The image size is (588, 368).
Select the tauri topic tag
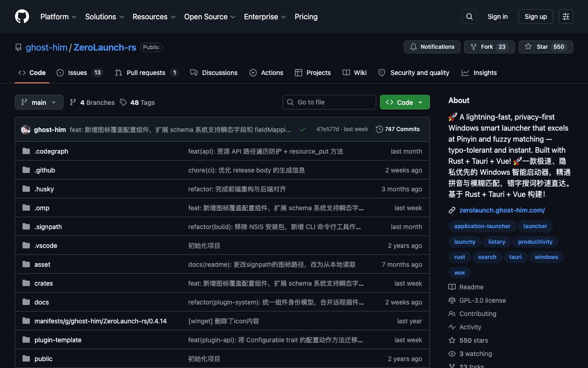515,257
